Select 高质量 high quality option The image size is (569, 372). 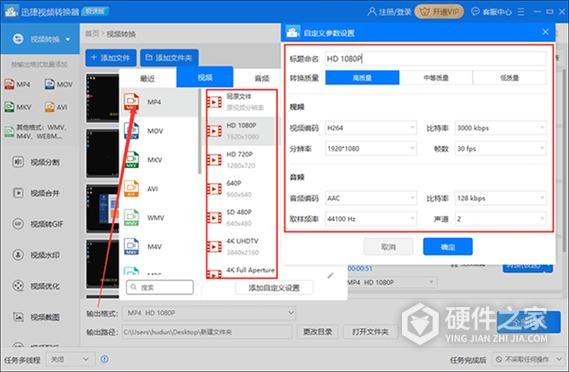(x=362, y=78)
